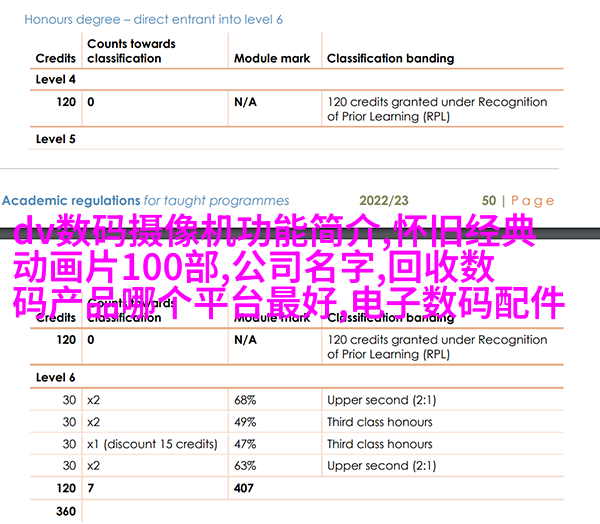Select the '49%' module mark cell
The image size is (600, 524).
pyautogui.click(x=245, y=422)
